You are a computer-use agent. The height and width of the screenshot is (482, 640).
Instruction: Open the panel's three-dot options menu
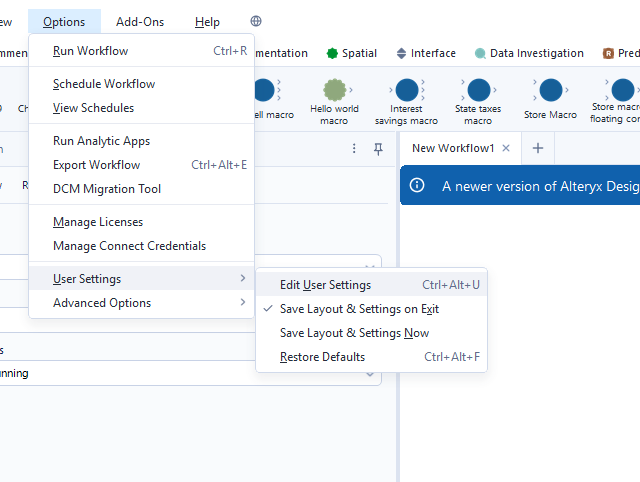point(354,148)
